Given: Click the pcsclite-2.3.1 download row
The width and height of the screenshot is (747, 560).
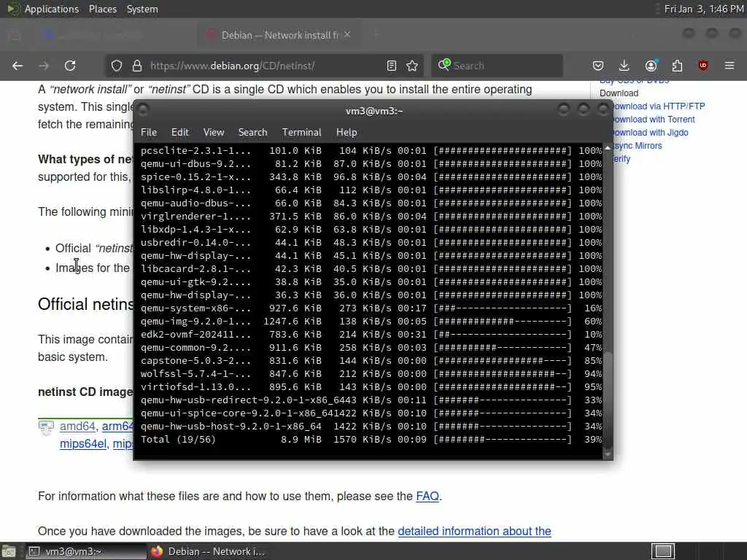Looking at the screenshot, I should point(371,150).
